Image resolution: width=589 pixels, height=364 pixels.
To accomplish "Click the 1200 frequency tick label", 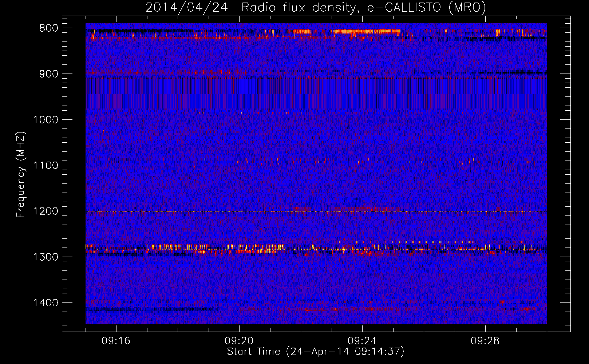I will 46,211.
